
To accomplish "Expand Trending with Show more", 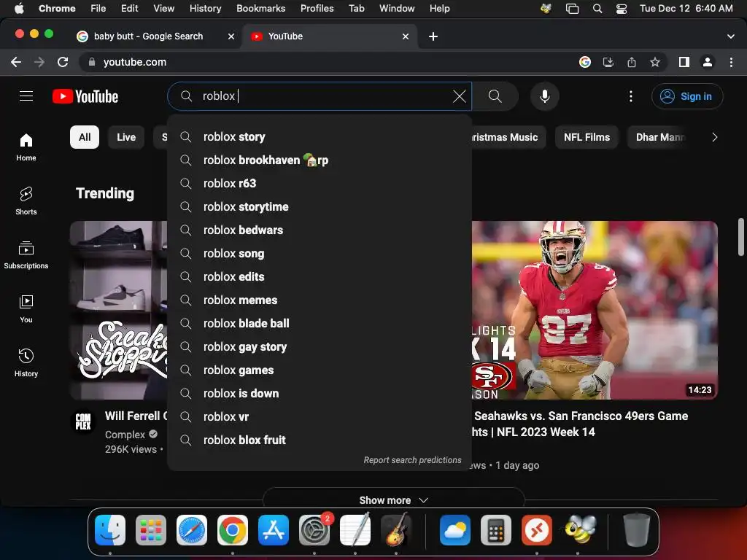I will (393, 500).
